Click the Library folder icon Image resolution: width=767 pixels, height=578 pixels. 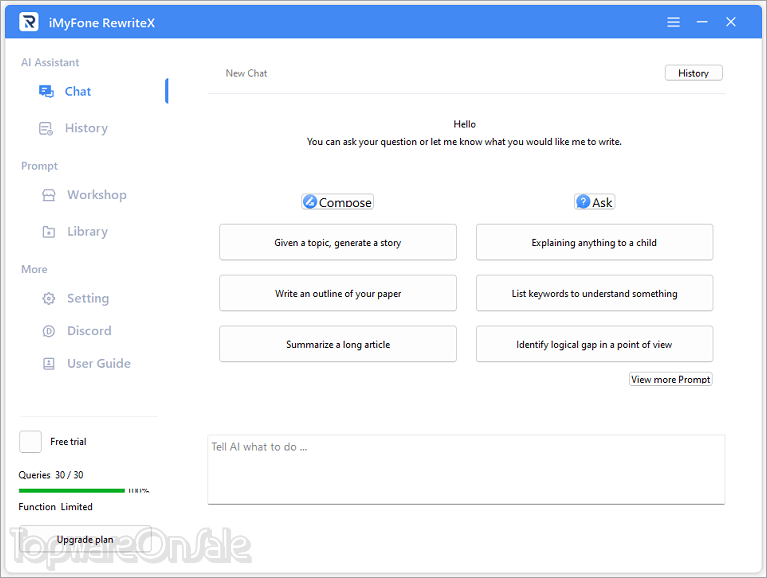tap(48, 232)
